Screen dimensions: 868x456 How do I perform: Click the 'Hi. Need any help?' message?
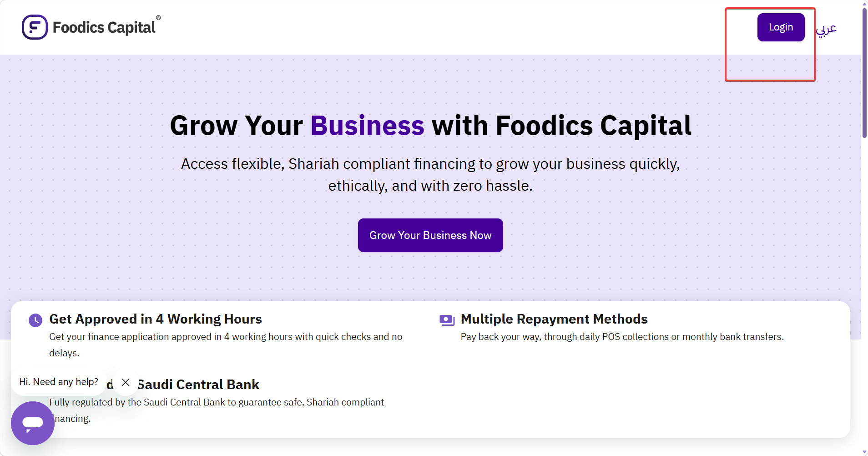point(59,382)
